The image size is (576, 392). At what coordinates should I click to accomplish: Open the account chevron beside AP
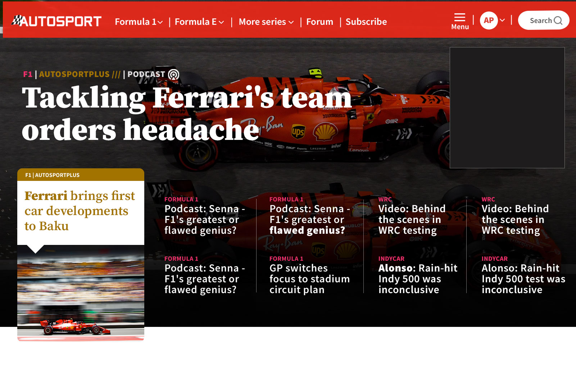502,20
